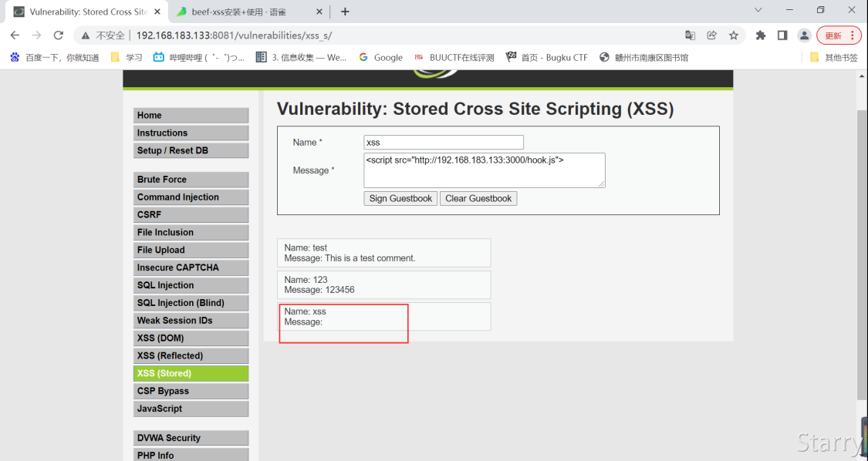Bookmark this page with star icon

click(x=734, y=35)
